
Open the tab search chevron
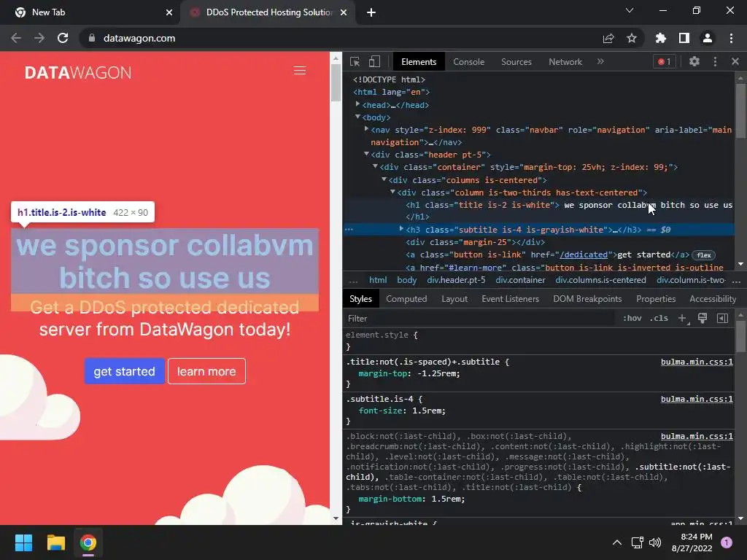pos(630,10)
